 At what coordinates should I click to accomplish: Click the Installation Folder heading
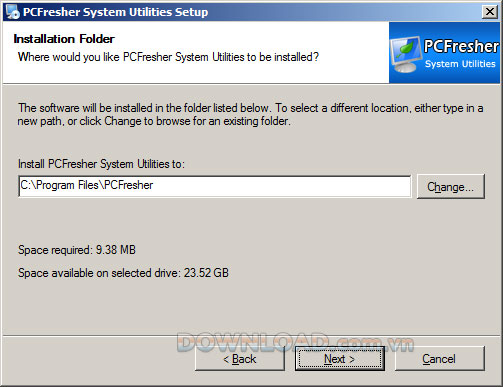(x=64, y=39)
